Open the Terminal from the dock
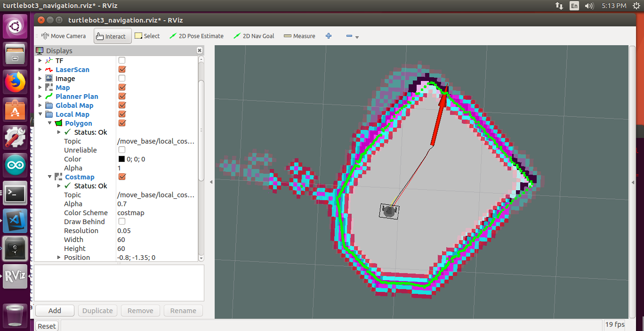 pos(15,193)
